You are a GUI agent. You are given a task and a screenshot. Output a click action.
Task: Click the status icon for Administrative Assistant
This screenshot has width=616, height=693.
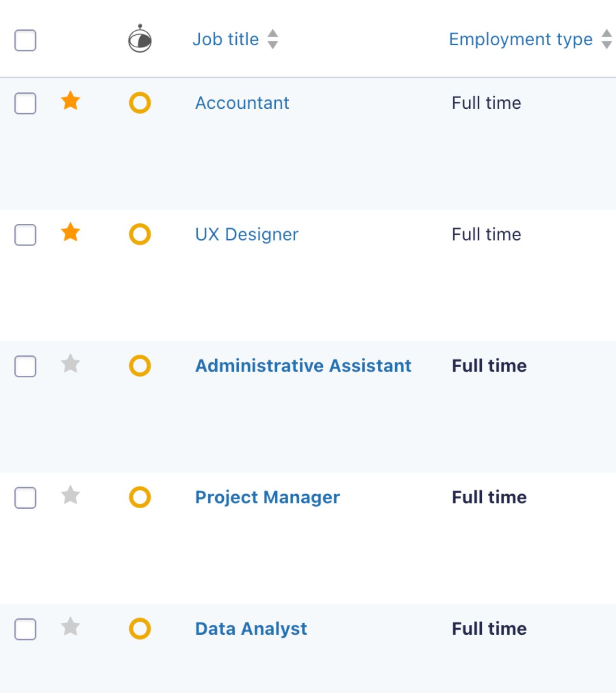(x=140, y=366)
